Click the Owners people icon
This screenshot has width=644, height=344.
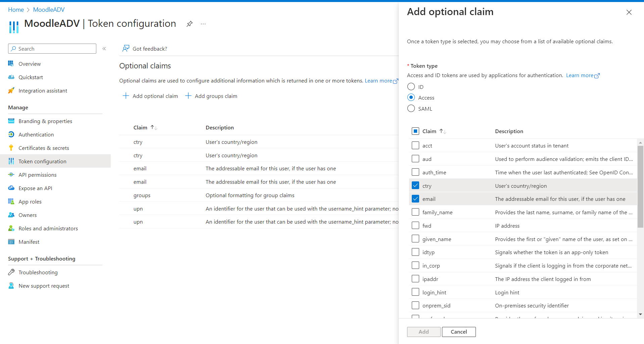(11, 215)
